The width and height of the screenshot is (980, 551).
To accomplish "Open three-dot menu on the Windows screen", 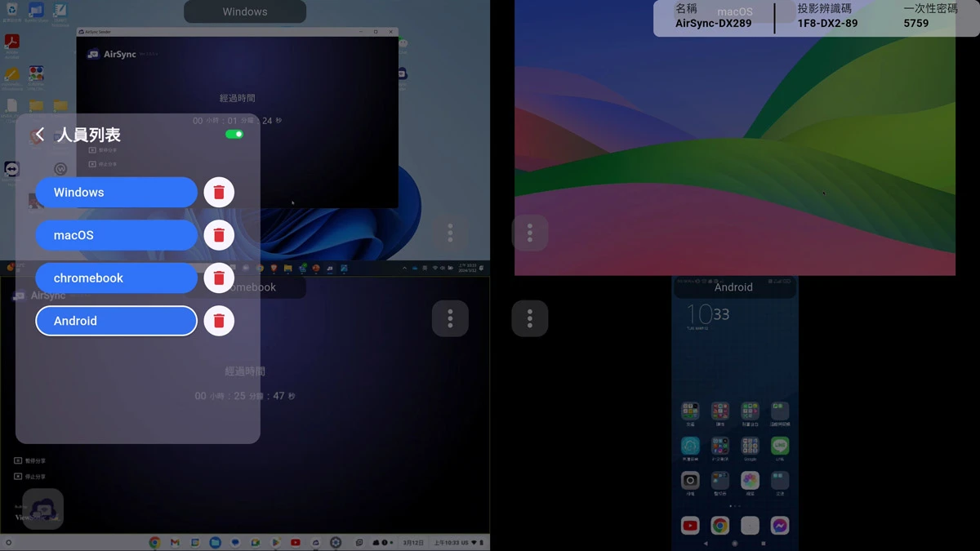I will pyautogui.click(x=450, y=233).
